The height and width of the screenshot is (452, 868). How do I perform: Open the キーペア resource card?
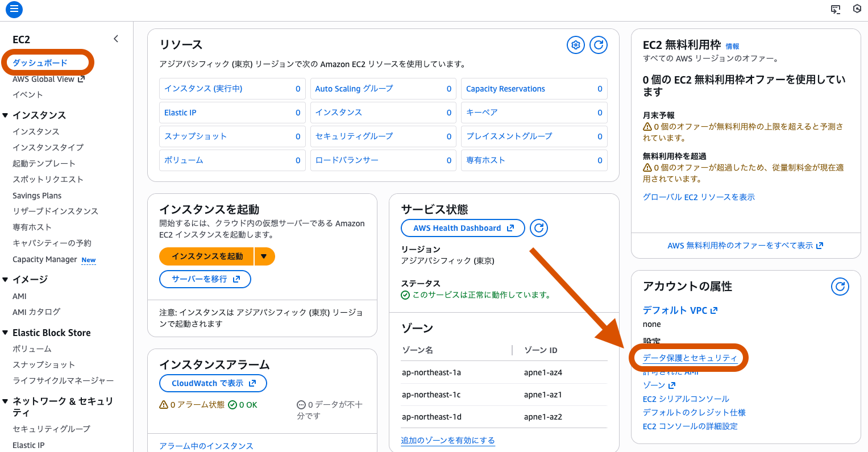tap(534, 113)
